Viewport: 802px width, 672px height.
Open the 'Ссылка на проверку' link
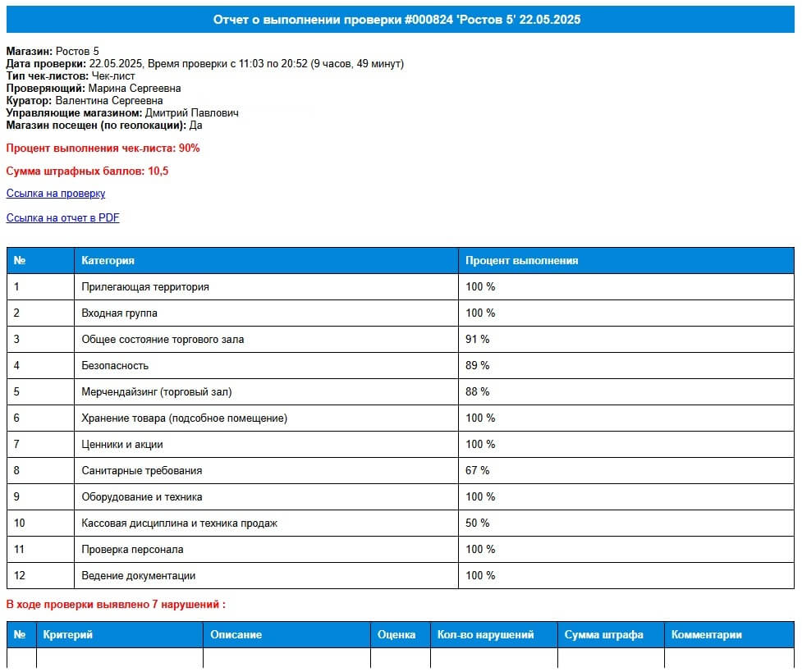56,194
